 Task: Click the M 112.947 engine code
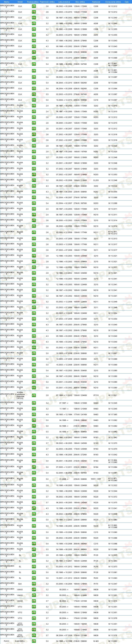pos(113,584)
